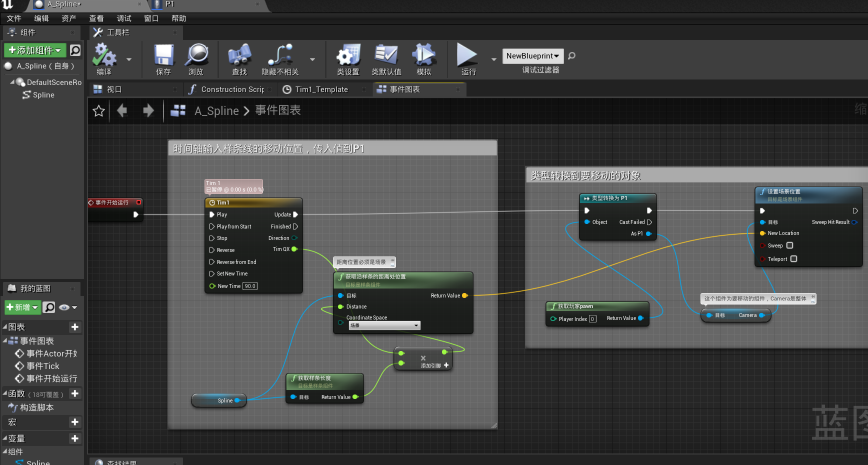Switch to the P1 blueprint tab
868x465 pixels.
pos(207,4)
